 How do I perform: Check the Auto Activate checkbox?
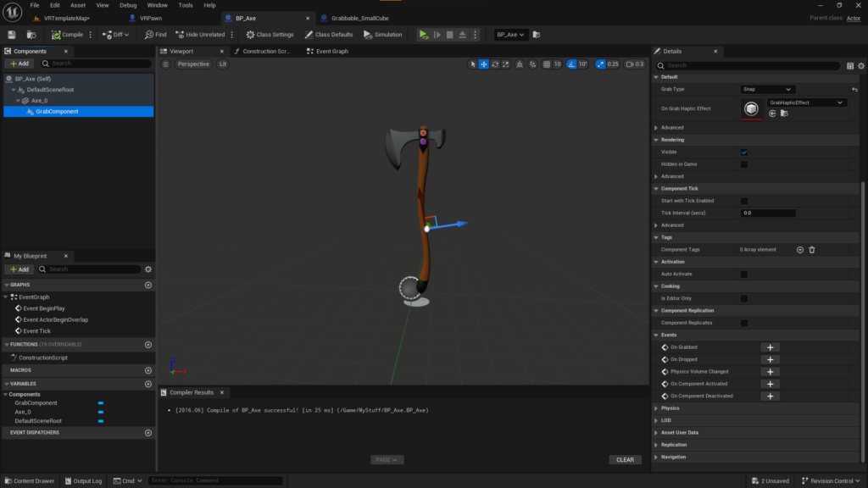tap(743, 274)
